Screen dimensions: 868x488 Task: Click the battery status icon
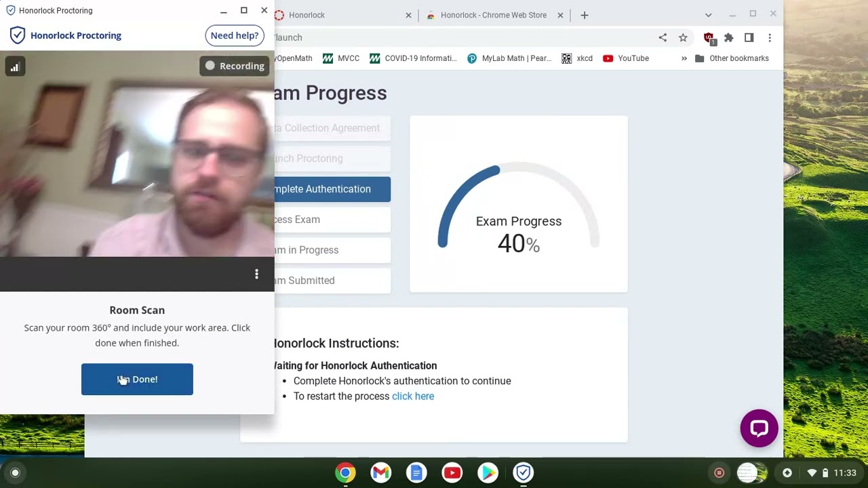tap(825, 473)
